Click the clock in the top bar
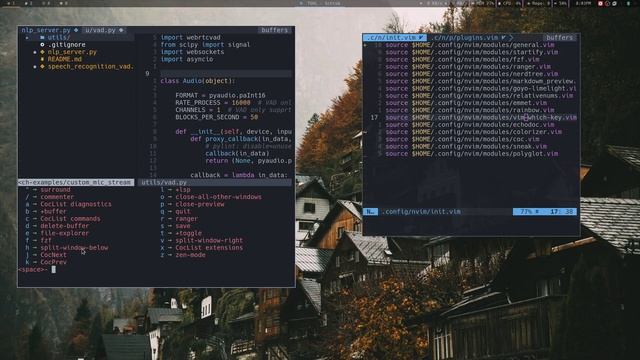Viewport: 640px width, 360px height. (583, 3)
